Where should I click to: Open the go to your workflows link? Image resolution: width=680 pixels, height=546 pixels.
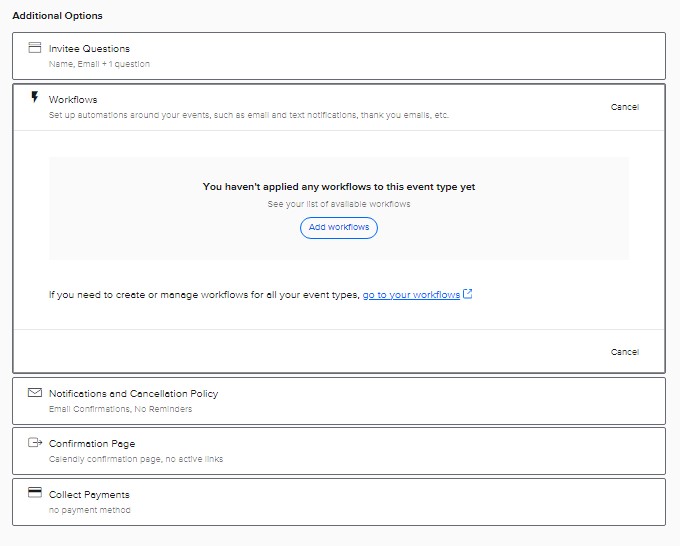(411, 295)
